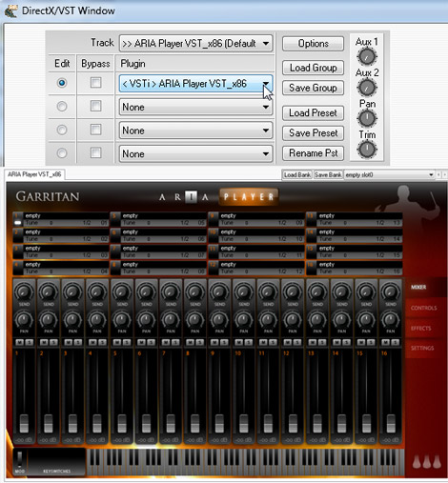
Task: Click the Save Group button
Action: click(313, 88)
